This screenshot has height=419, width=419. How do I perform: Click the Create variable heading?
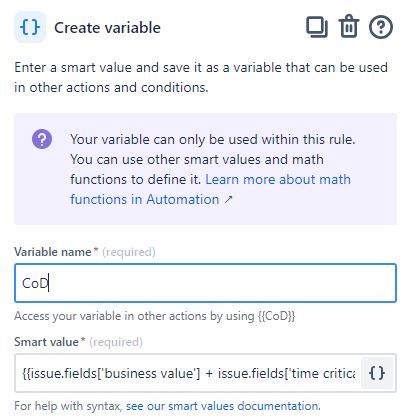point(107,28)
